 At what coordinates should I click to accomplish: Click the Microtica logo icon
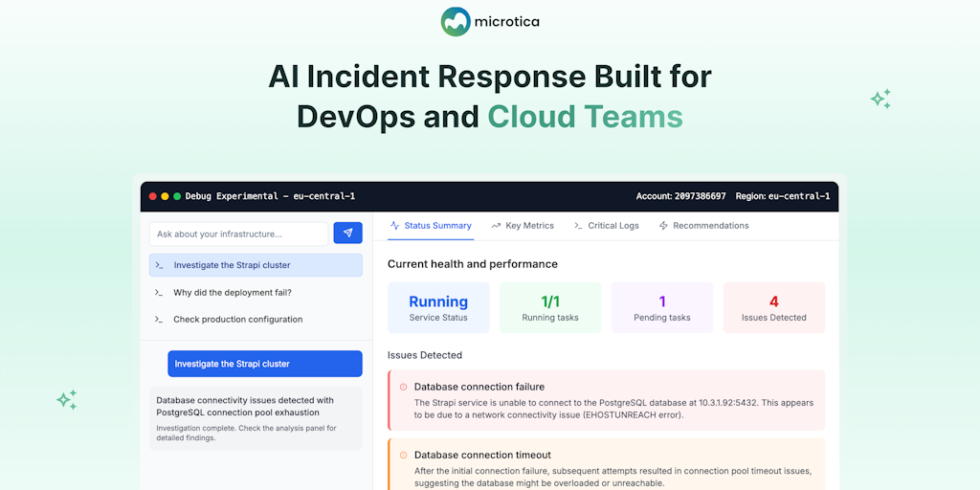[x=456, y=21]
